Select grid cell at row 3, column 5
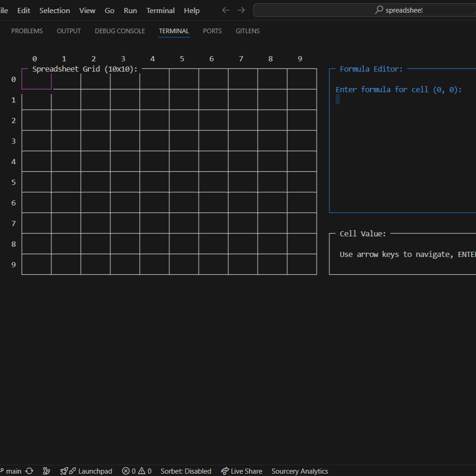Viewport: 476px width, 476px height. click(184, 140)
